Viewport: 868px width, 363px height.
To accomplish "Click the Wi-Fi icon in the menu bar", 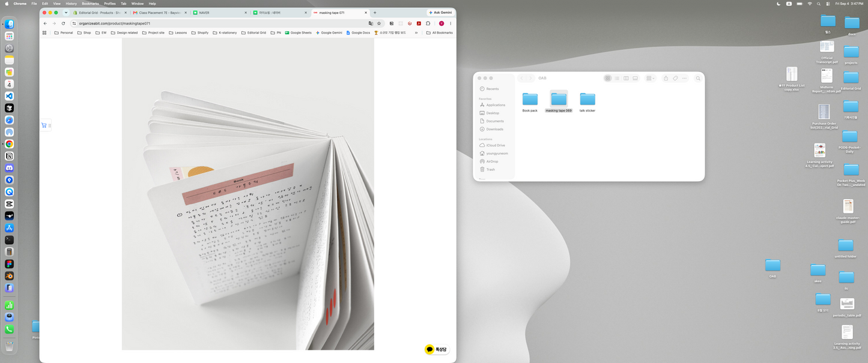I will tap(809, 4).
